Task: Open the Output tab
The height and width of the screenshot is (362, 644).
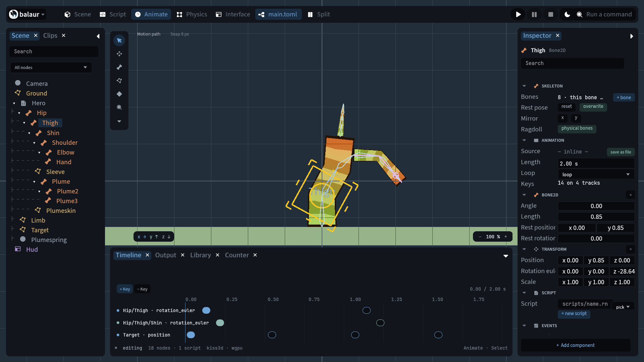Action: point(165,255)
